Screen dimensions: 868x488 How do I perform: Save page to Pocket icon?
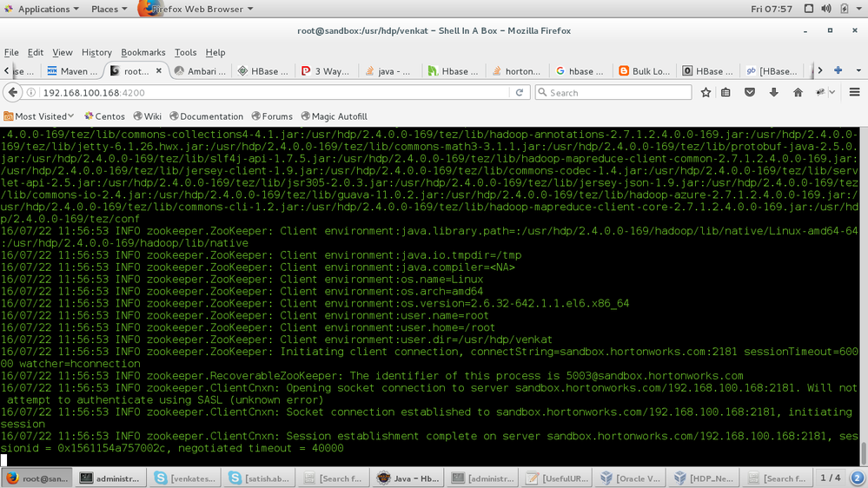point(750,92)
